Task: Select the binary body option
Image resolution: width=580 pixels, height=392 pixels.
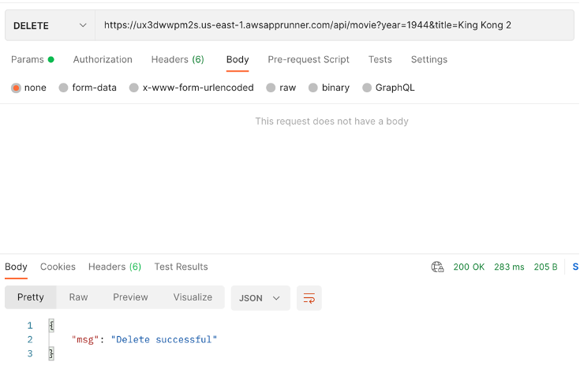Action: [313, 88]
